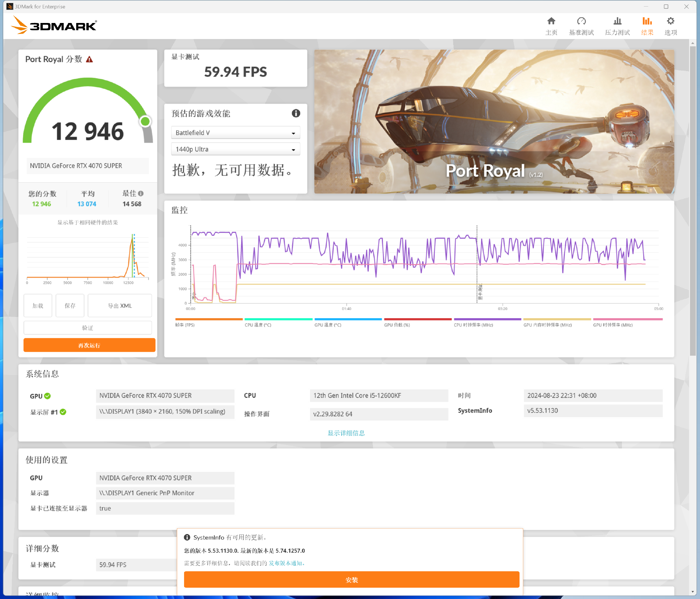Click the \\.\DISPLAY1 (3840 × 2160, 150% DPI scaling) field
This screenshot has width=700, height=599.
click(x=165, y=411)
